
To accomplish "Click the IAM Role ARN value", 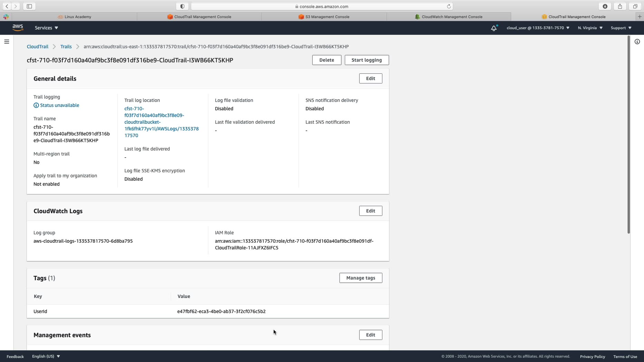I will (x=294, y=244).
